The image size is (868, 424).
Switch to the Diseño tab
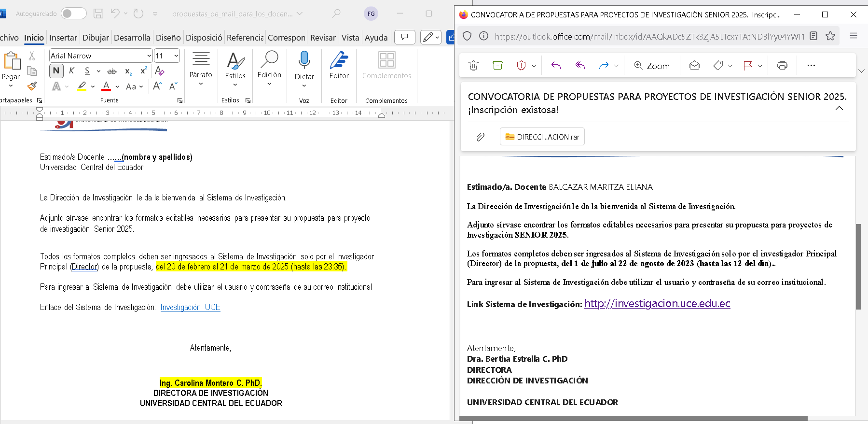[168, 37]
